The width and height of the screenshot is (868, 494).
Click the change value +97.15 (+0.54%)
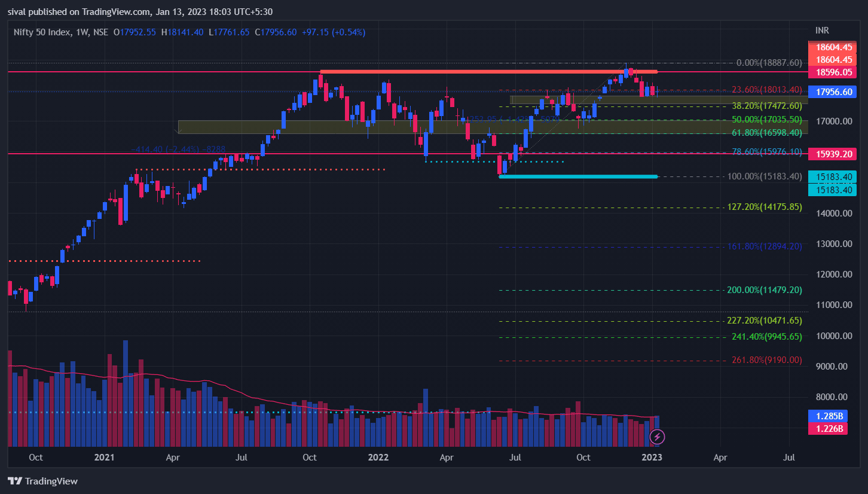coord(334,32)
